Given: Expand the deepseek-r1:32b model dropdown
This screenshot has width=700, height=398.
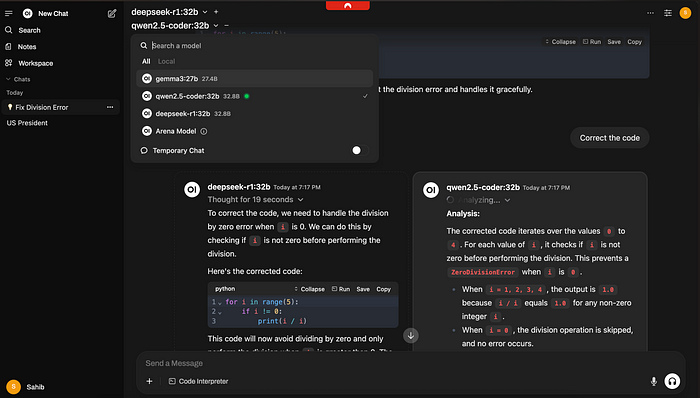Looking at the screenshot, I should 205,12.
